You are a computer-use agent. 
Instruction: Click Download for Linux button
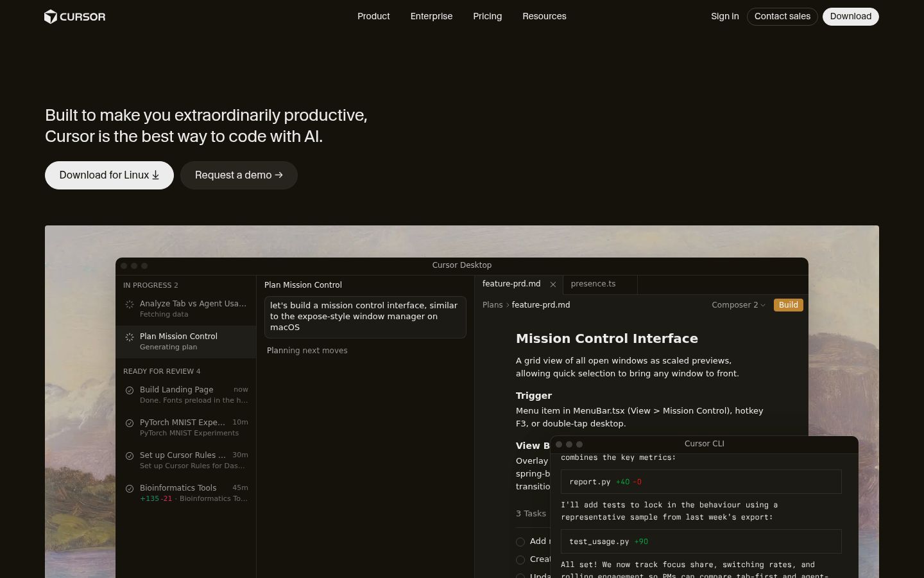click(x=109, y=175)
